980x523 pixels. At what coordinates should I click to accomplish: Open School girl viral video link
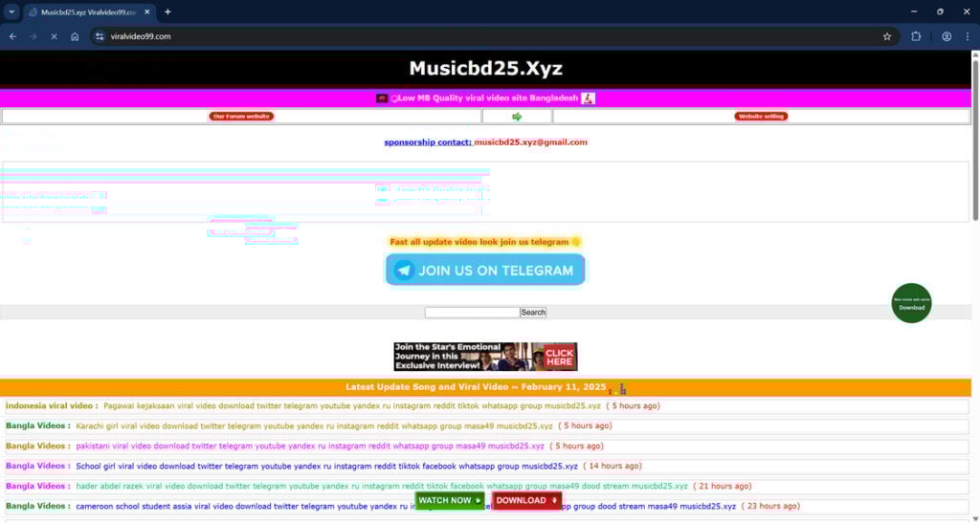327,467
